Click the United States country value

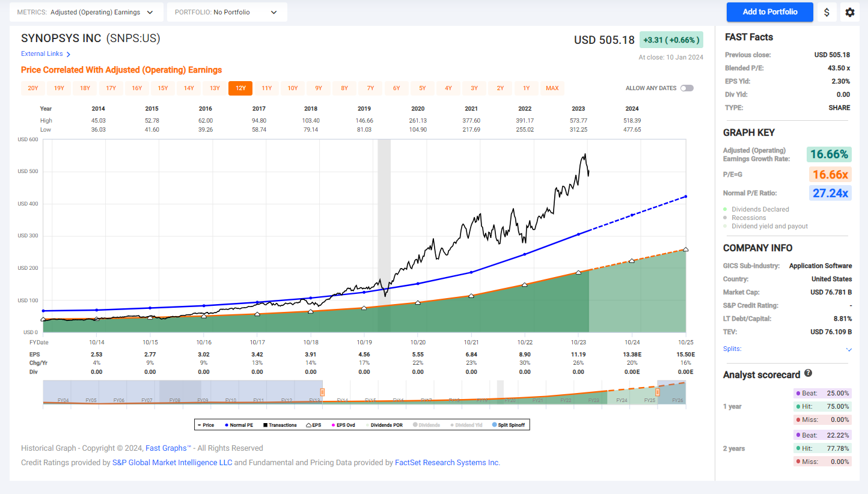[832, 279]
